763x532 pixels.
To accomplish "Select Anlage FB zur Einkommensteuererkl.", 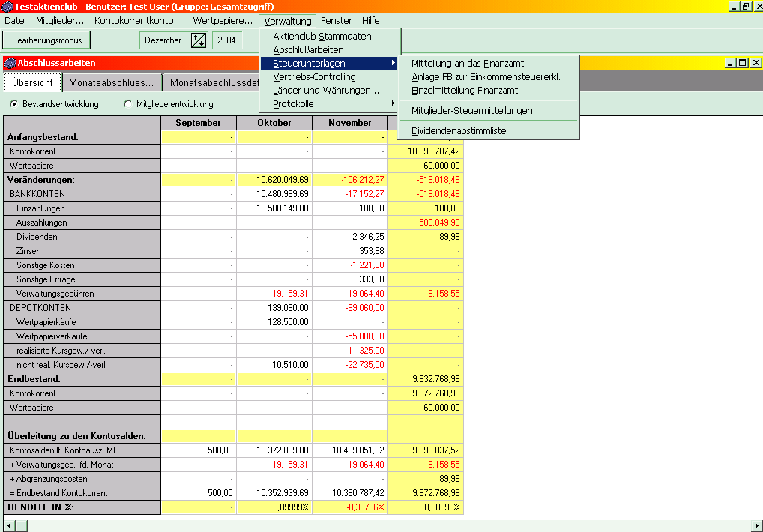I will pyautogui.click(x=489, y=77).
